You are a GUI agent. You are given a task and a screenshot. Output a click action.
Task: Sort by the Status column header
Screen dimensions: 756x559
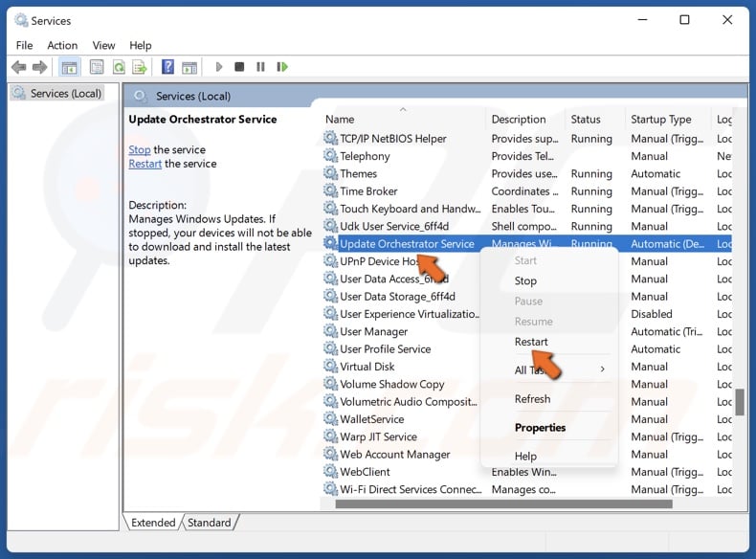tap(586, 119)
